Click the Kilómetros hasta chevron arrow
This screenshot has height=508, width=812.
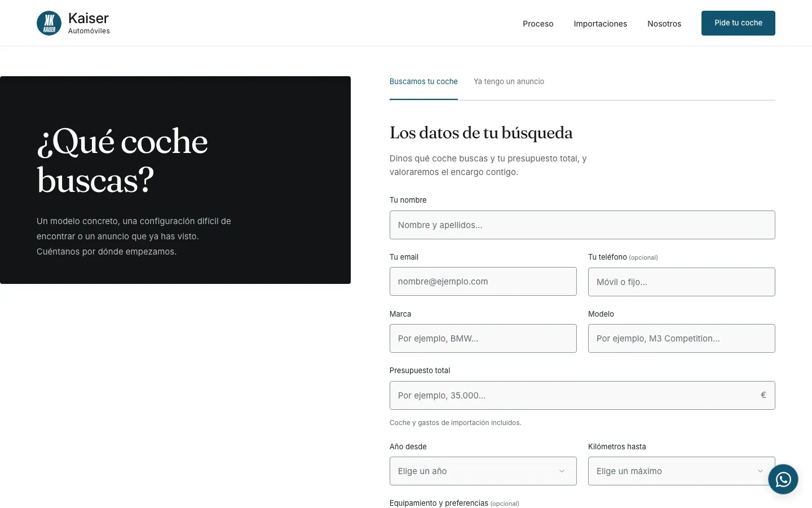tap(760, 471)
